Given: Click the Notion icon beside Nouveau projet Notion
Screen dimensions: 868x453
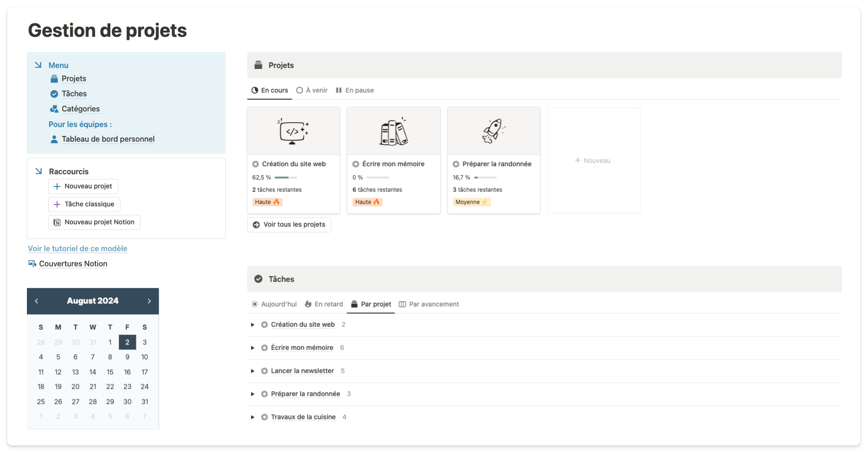Looking at the screenshot, I should (x=57, y=222).
